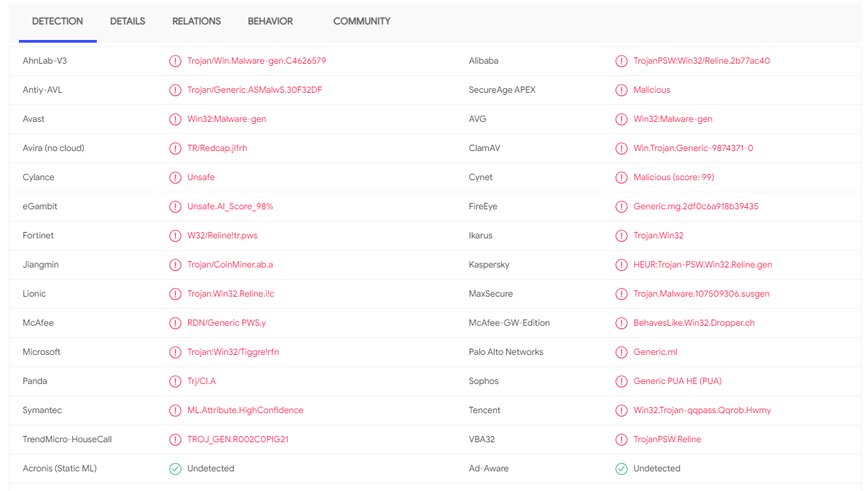Click warning icon for Kaspersky detection
Viewport: 868px width, 491px height.
pyautogui.click(x=622, y=265)
